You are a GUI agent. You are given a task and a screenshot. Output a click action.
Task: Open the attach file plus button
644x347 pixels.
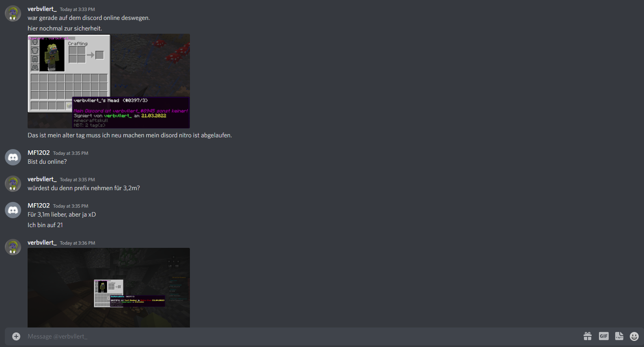click(x=16, y=336)
